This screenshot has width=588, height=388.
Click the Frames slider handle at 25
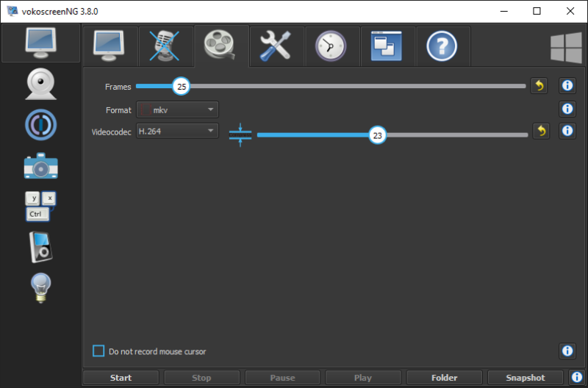[182, 86]
